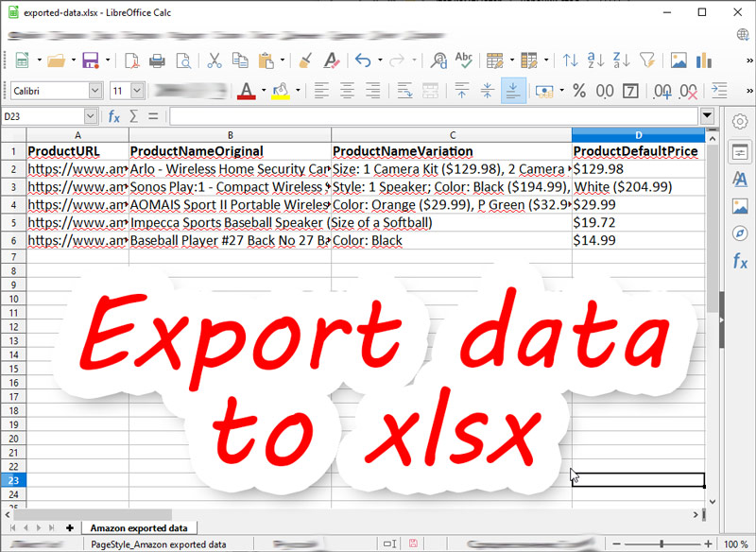This screenshot has width=756, height=552.
Task: Open the Function Wizard fx icon
Action: coord(113,116)
